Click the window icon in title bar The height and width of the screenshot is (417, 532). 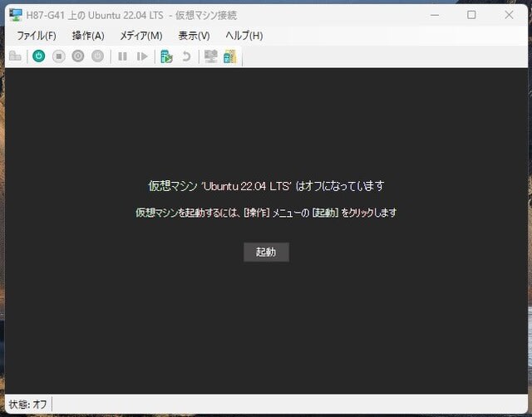[x=16, y=15]
